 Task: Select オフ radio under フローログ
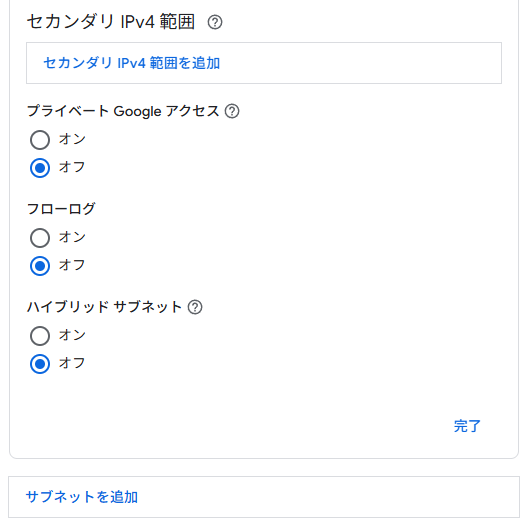(40, 266)
